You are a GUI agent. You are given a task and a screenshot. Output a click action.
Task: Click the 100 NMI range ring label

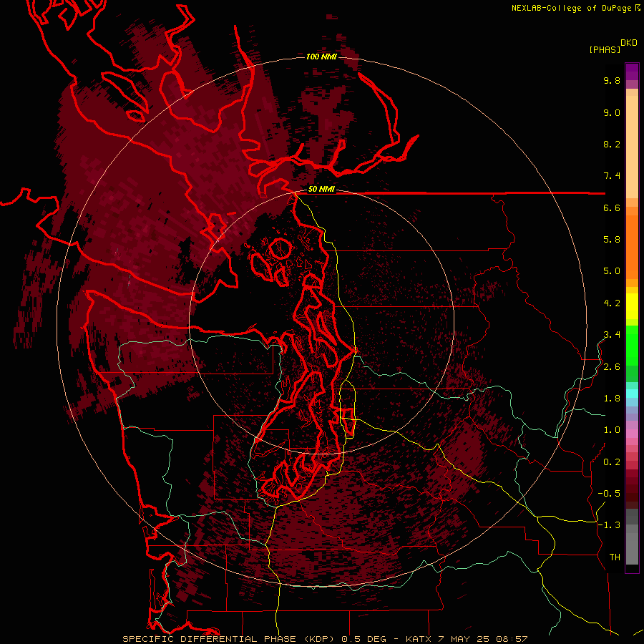(321, 57)
